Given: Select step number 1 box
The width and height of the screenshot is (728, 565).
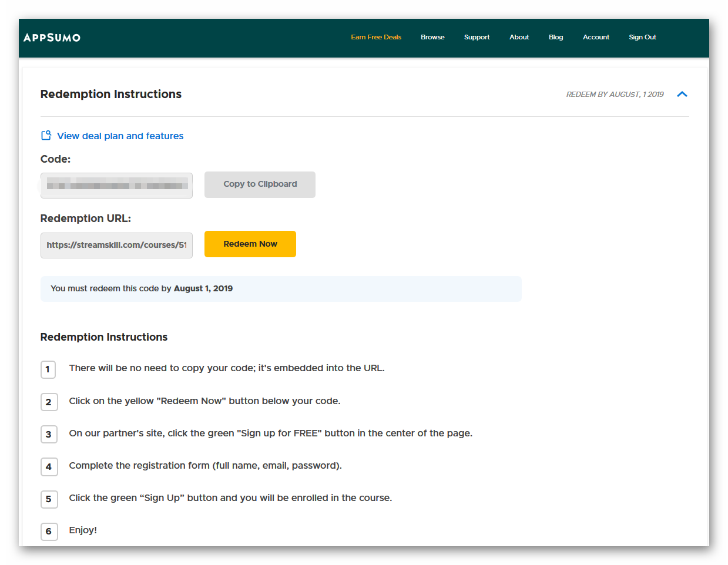Looking at the screenshot, I should [x=48, y=369].
